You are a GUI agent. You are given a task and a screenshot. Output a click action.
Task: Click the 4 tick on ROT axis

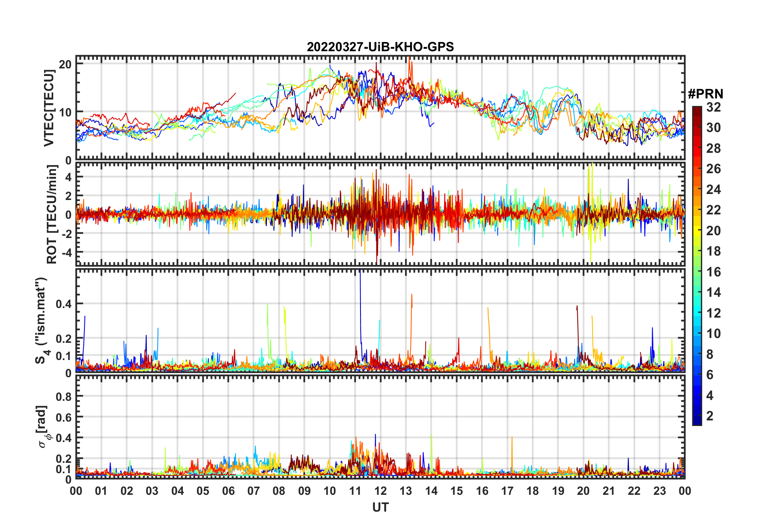(68, 177)
